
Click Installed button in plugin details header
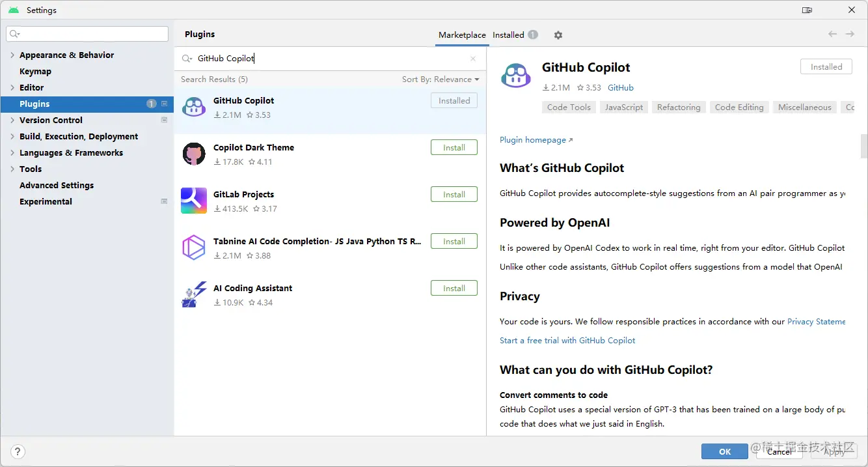[826, 66]
